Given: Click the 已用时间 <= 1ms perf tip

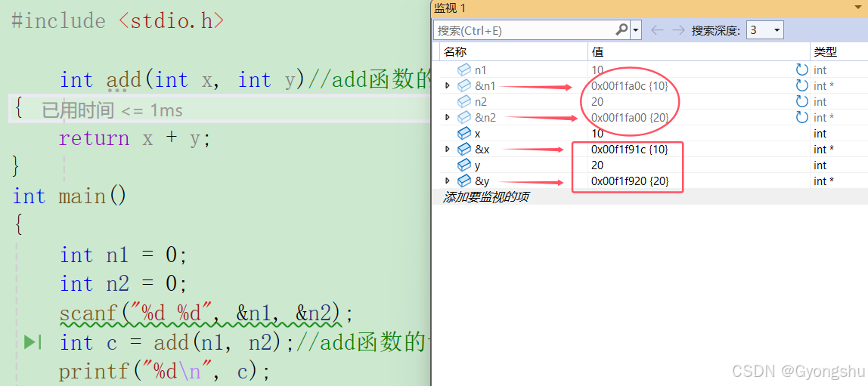Looking at the screenshot, I should tap(112, 110).
